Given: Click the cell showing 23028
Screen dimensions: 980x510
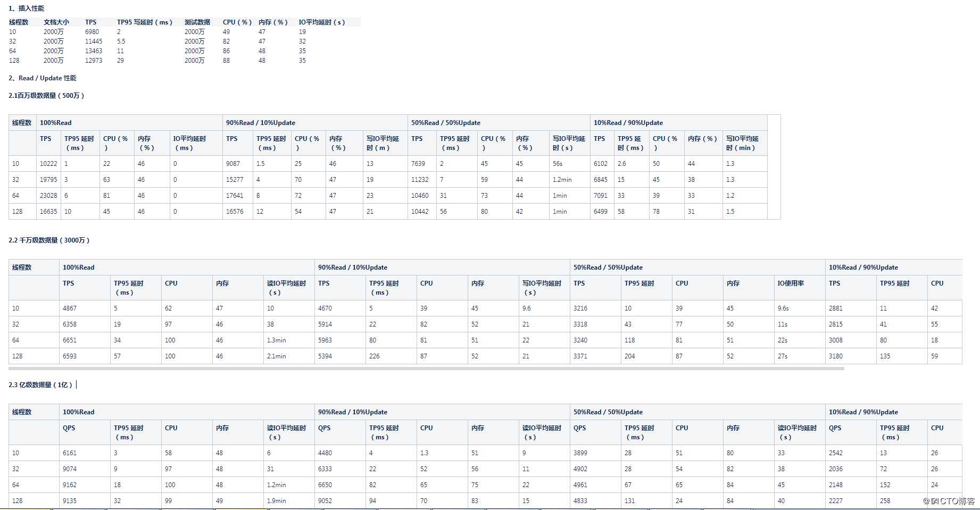Looking at the screenshot, I should pyautogui.click(x=48, y=196).
